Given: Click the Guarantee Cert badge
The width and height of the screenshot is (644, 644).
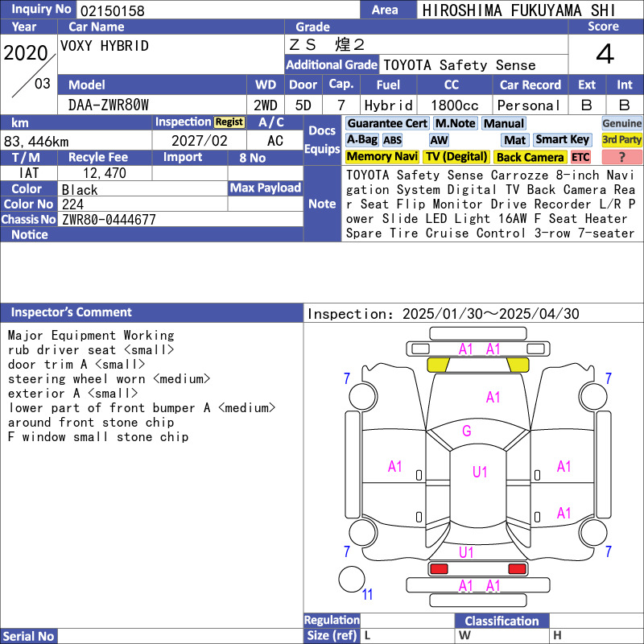Looking at the screenshot, I should coord(387,123).
